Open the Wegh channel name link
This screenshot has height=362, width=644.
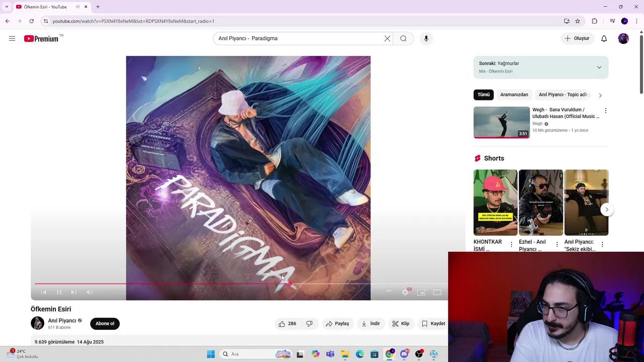[537, 124]
